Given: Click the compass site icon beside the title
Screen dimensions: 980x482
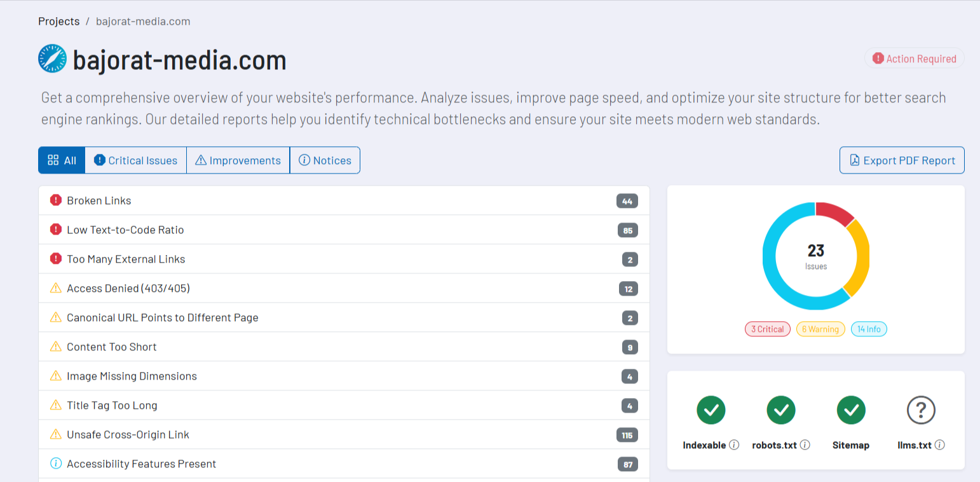Looking at the screenshot, I should point(52,59).
